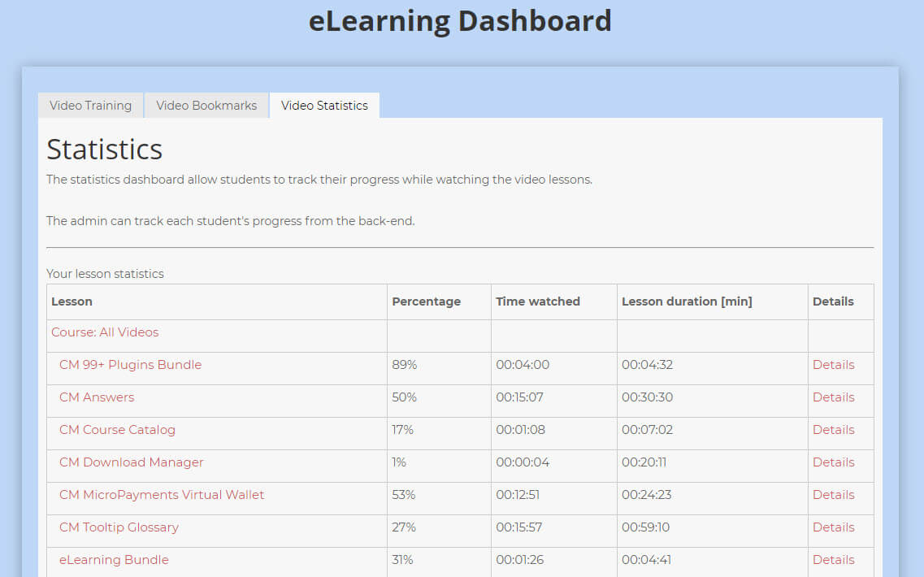View Details for CM 99+ Plugins Bundle
The image size is (924, 577).
click(x=834, y=365)
